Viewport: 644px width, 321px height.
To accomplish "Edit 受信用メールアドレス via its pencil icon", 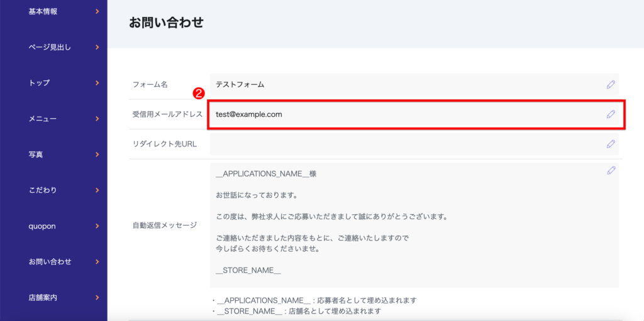I will [610, 114].
